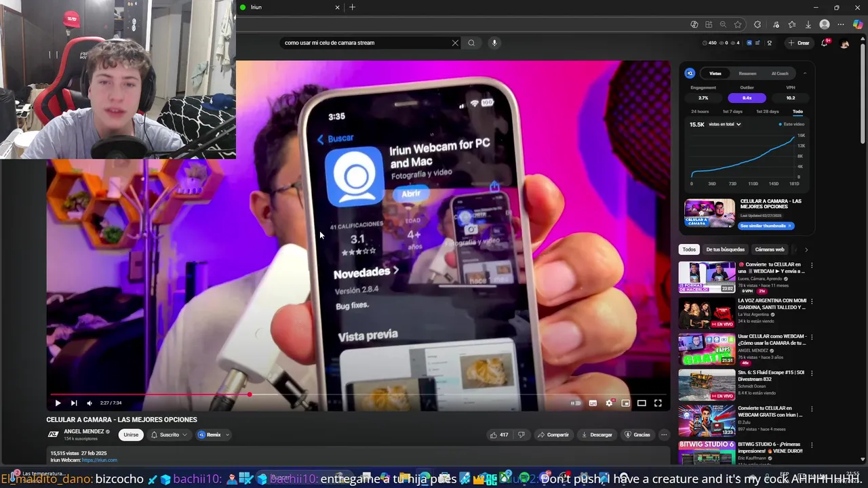Show more filter chips arrow
Viewport: 868px width, 488px height.
pyautogui.click(x=806, y=249)
